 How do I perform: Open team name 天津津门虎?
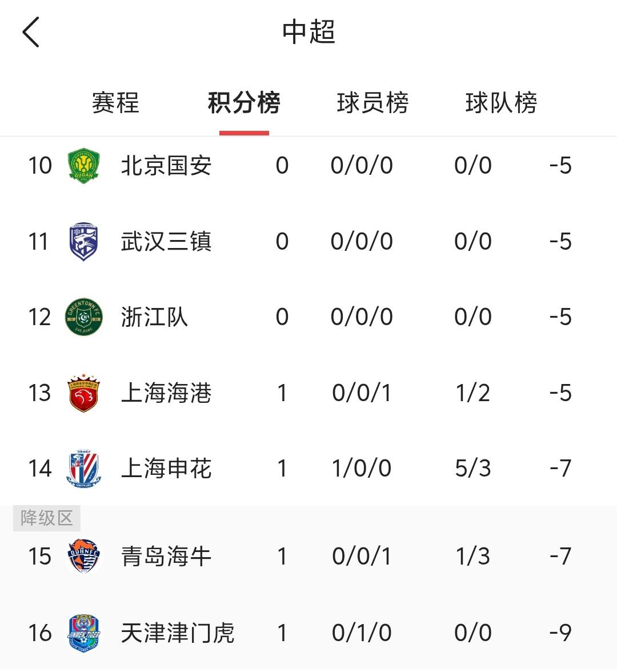pyautogui.click(x=177, y=633)
